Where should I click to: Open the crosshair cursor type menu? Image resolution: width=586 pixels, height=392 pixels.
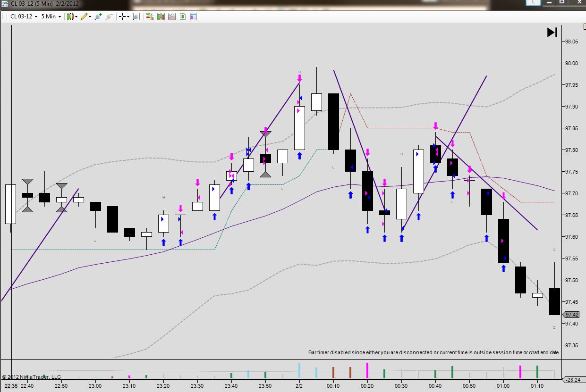[x=124, y=17]
